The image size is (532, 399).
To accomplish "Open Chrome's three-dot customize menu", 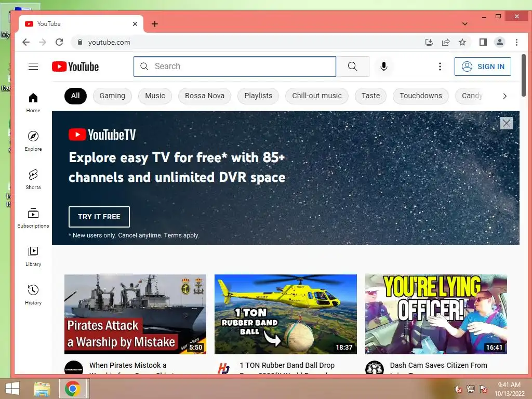I will (x=516, y=42).
